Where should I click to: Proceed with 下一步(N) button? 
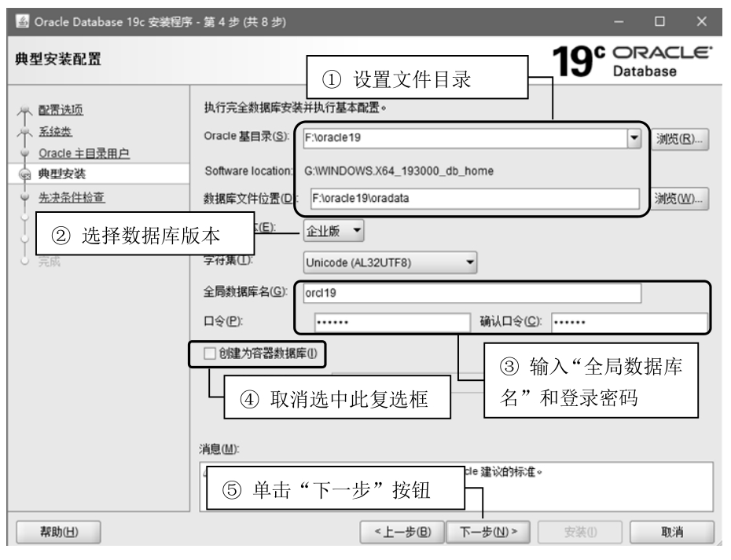(x=488, y=532)
